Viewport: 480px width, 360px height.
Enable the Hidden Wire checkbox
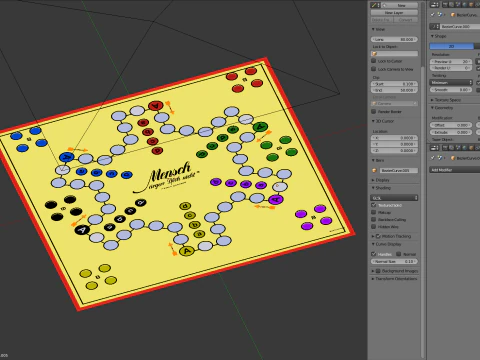pos(374,227)
